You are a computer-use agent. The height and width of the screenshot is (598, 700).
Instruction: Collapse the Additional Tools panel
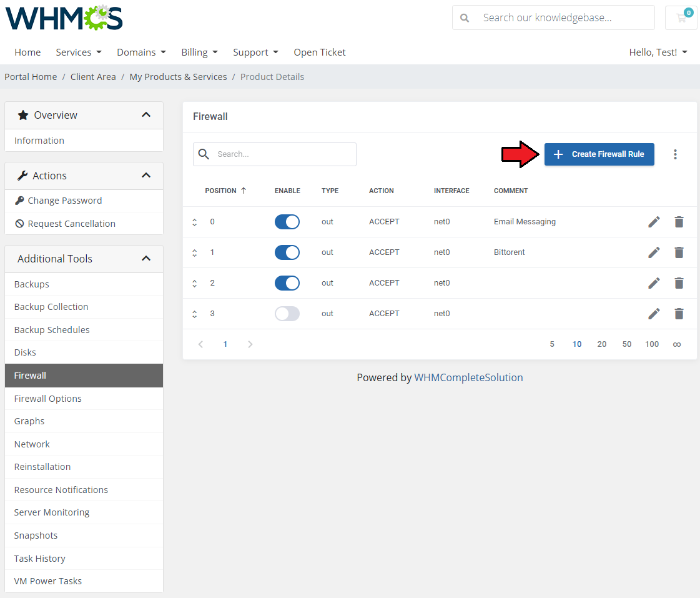tap(146, 259)
